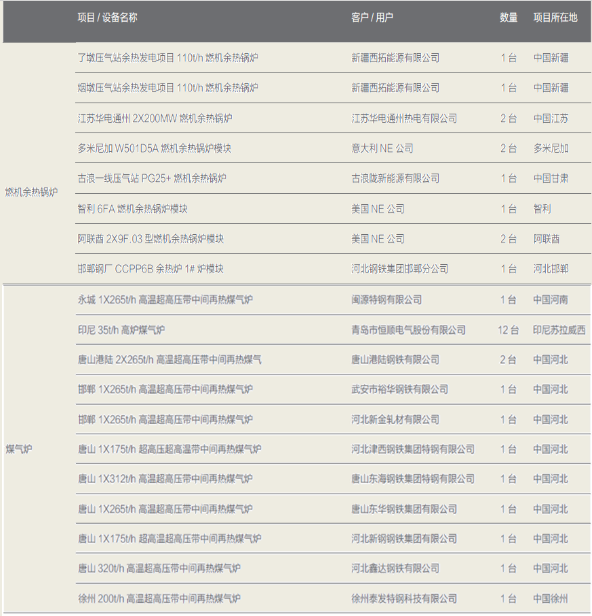Image resolution: width=592 pixels, height=616 pixels.
Task: Click location 印尼苏拉威西
Action: pos(559,330)
